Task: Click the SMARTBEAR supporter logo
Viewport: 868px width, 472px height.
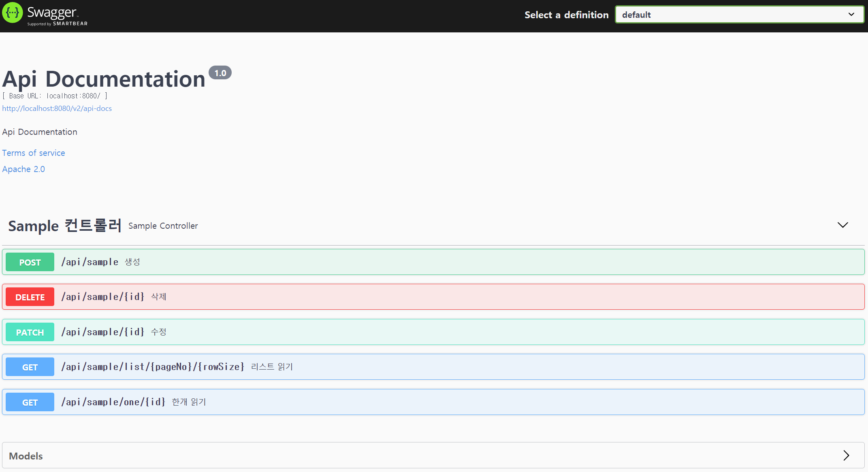Action: pos(70,23)
